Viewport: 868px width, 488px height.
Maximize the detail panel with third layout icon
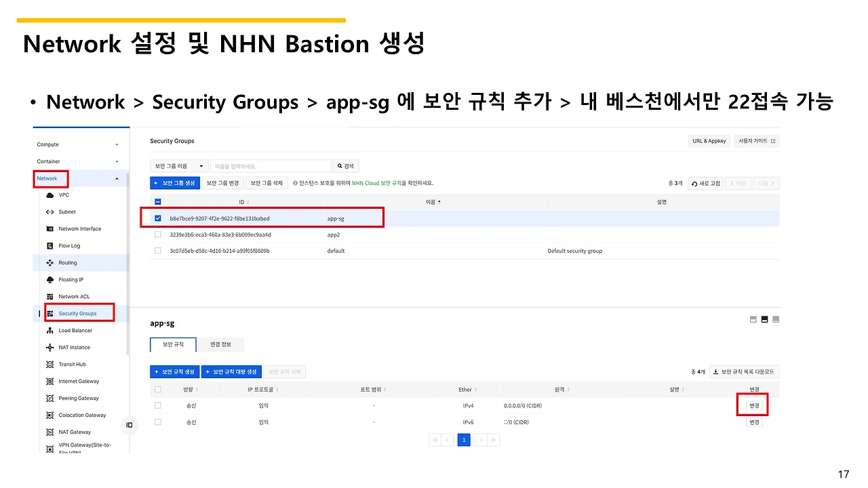[776, 319]
